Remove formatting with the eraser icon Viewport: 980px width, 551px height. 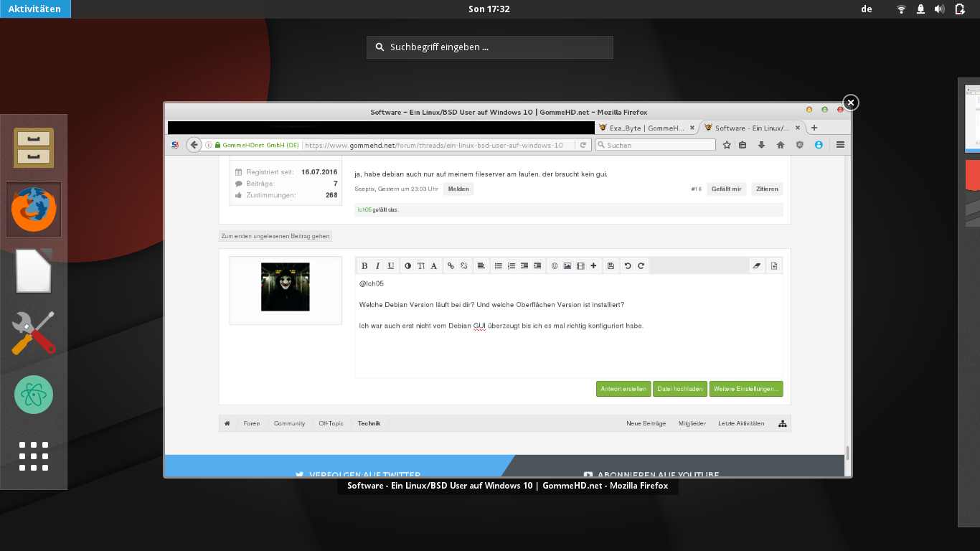pyautogui.click(x=757, y=266)
